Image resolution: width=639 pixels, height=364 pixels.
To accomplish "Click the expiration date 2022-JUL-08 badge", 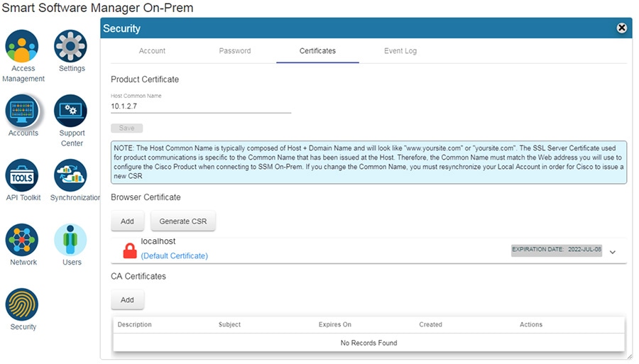I will coord(557,250).
